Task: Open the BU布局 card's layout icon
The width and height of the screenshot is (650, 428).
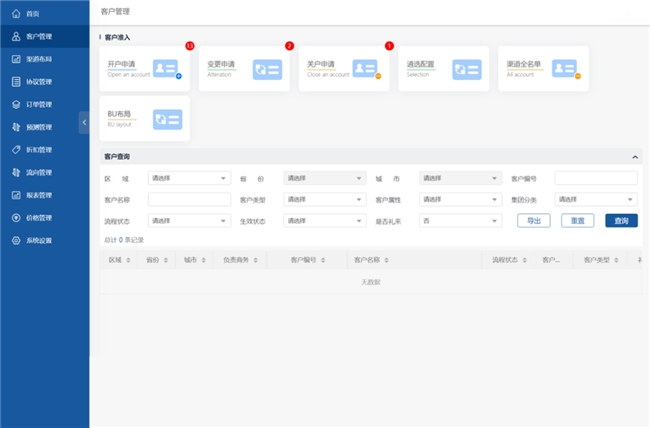Action: point(167,119)
